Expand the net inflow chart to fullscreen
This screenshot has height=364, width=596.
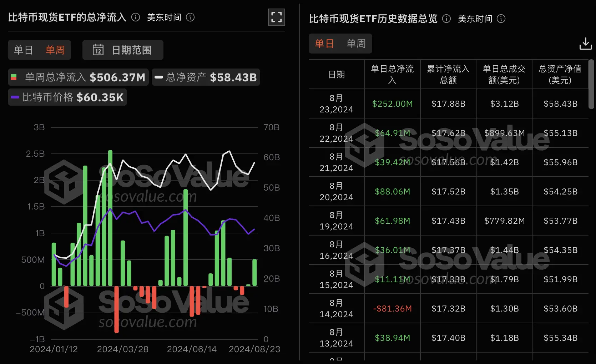tap(276, 17)
